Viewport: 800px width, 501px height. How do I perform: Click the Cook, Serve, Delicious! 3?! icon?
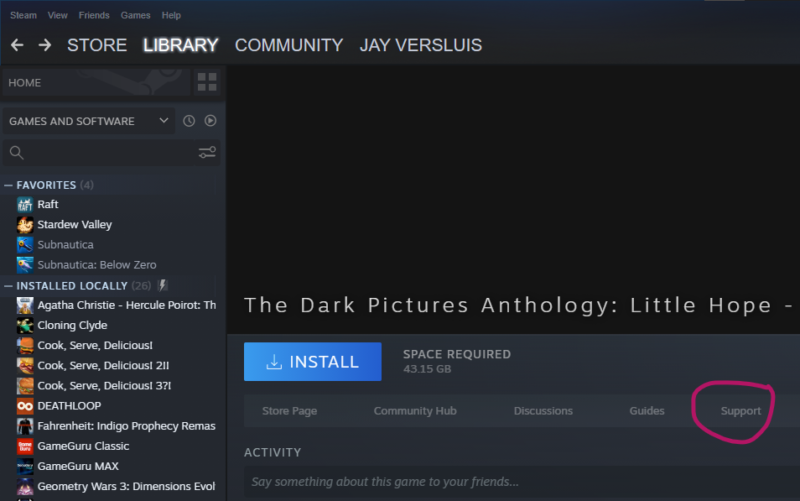tap(25, 386)
